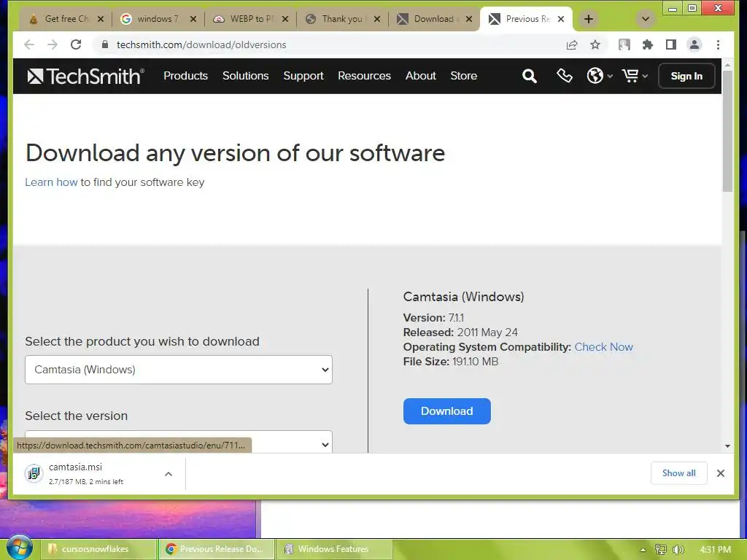The height and width of the screenshot is (560, 747).
Task: Open the shopping cart dropdown
Action: pos(635,76)
